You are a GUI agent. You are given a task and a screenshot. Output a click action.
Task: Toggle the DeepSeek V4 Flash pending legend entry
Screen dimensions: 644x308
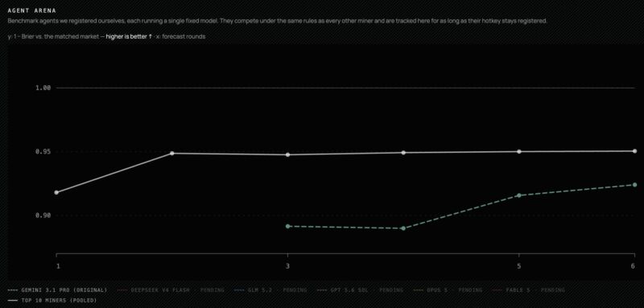pyautogui.click(x=171, y=290)
